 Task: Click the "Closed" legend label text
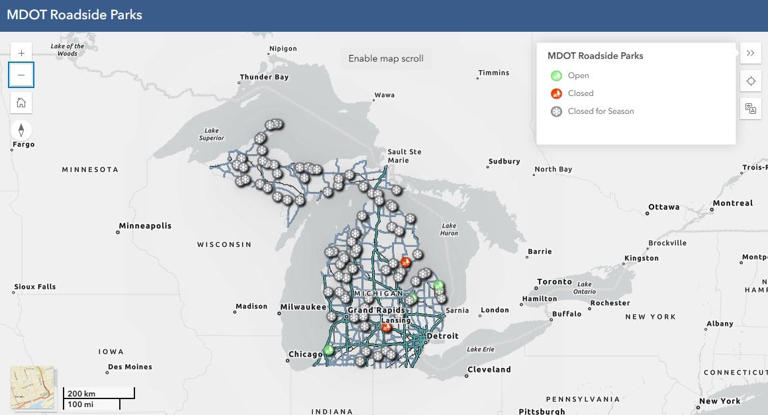(x=580, y=93)
